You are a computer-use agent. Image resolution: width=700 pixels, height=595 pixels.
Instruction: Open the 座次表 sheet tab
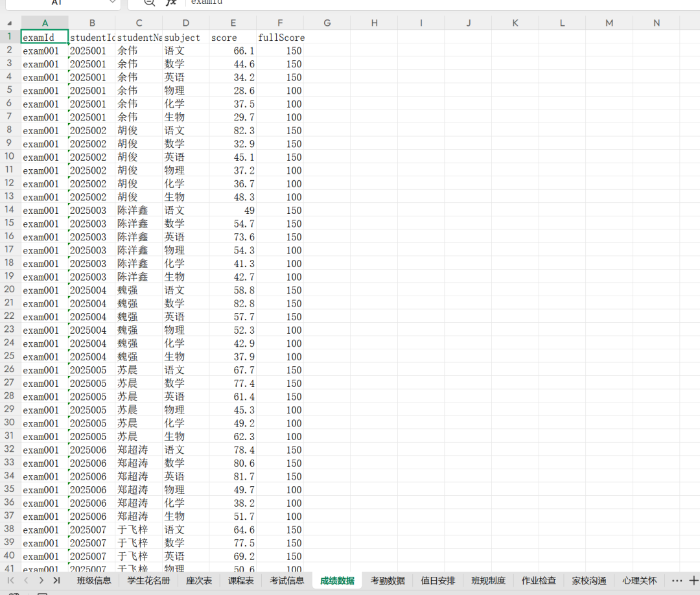click(x=199, y=581)
